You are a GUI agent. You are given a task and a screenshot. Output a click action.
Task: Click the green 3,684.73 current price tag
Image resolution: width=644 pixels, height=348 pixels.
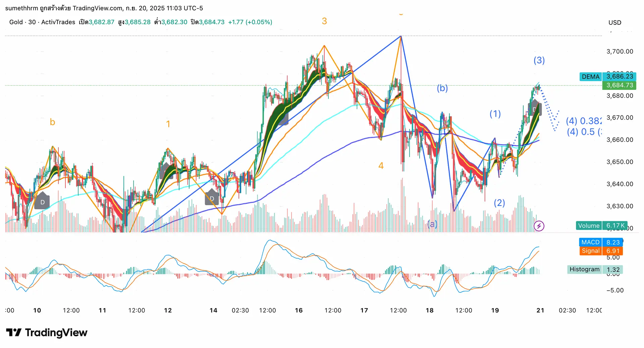point(620,85)
